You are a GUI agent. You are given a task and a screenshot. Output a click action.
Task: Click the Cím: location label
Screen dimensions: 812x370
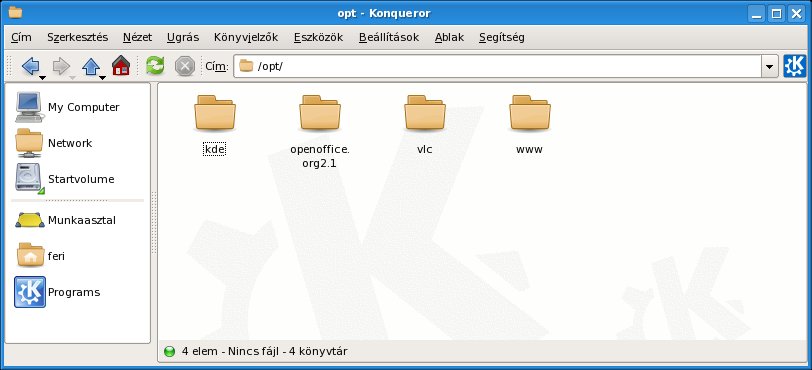click(x=216, y=67)
